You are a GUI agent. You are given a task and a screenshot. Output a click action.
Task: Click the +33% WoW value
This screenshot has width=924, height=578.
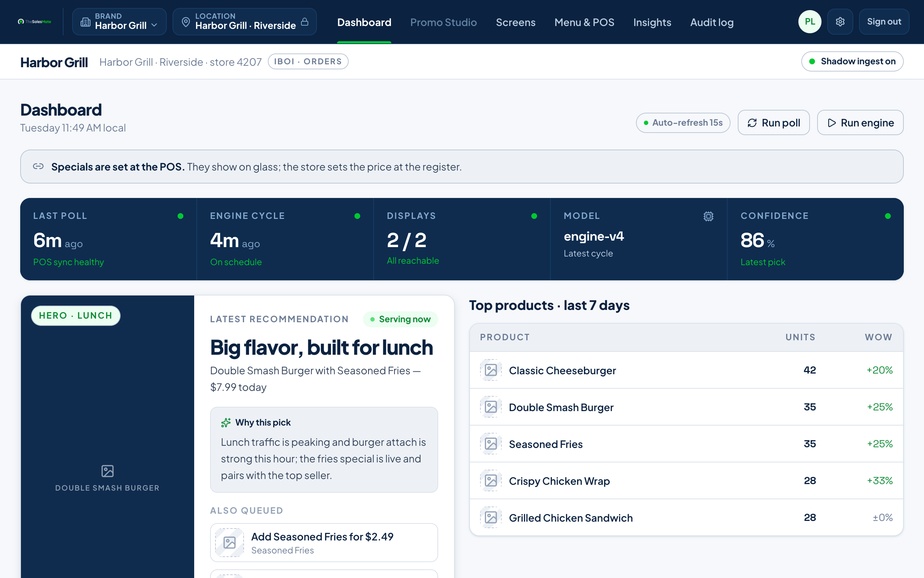(x=879, y=480)
